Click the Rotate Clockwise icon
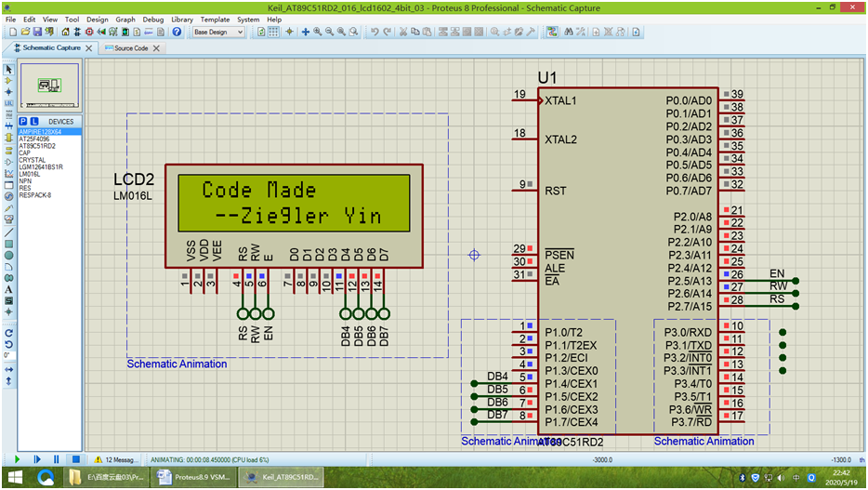Viewport: 868px width, 490px height. pos(8,333)
